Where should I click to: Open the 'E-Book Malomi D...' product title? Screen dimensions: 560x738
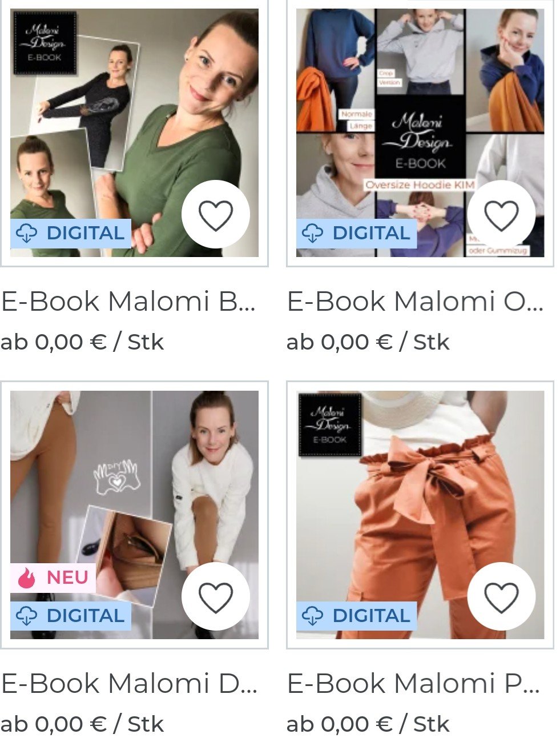click(x=129, y=683)
